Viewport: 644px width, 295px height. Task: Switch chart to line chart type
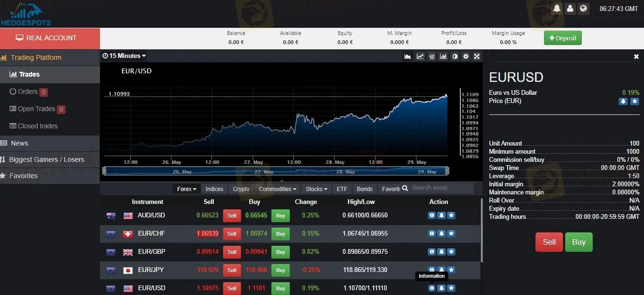tap(420, 56)
